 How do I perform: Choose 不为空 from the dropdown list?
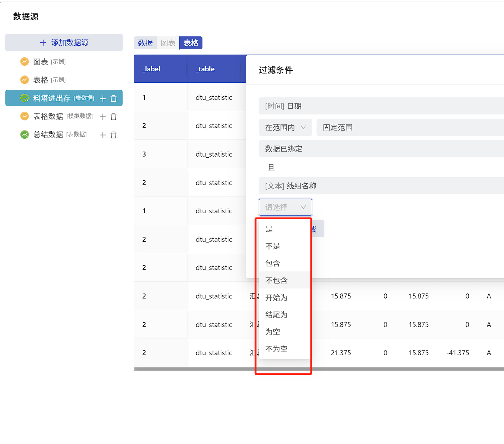tap(284, 349)
